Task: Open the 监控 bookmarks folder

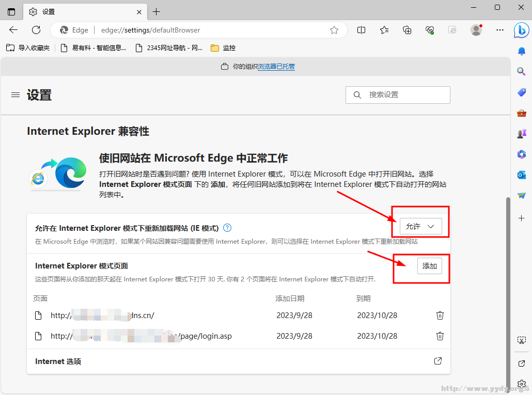Action: click(x=223, y=48)
